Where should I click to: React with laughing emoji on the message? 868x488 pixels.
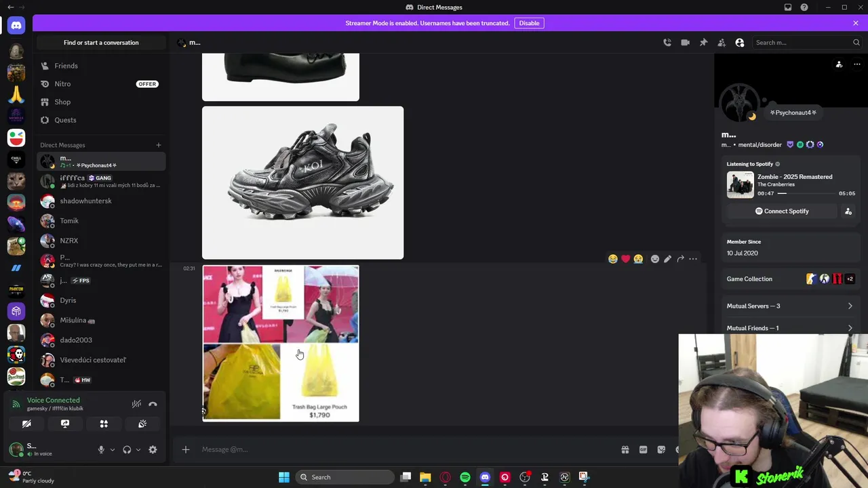pyautogui.click(x=613, y=259)
